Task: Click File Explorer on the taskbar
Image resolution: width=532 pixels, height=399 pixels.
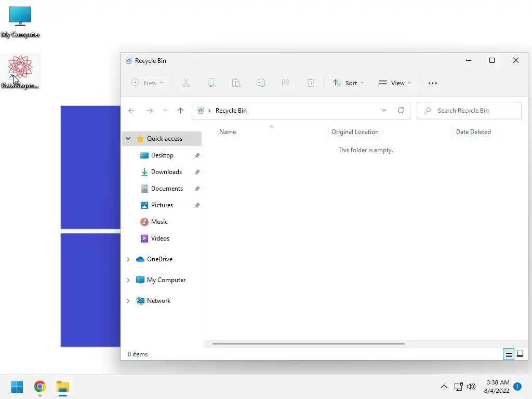Action: [63, 387]
